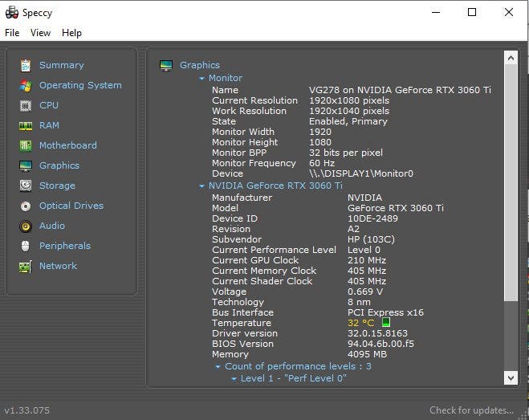Open the File menu

click(12, 33)
